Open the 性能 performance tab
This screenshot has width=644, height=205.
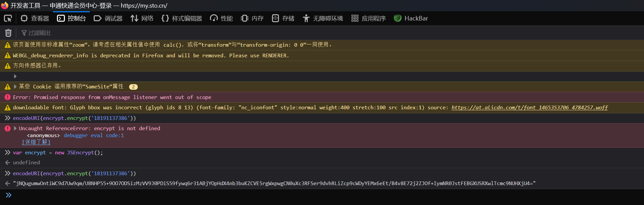[222, 19]
